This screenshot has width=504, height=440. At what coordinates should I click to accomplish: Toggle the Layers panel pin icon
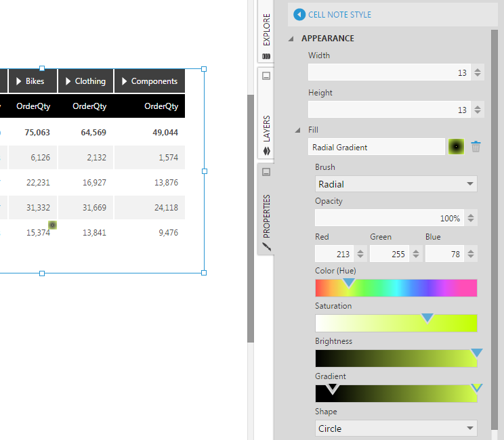pos(266,76)
